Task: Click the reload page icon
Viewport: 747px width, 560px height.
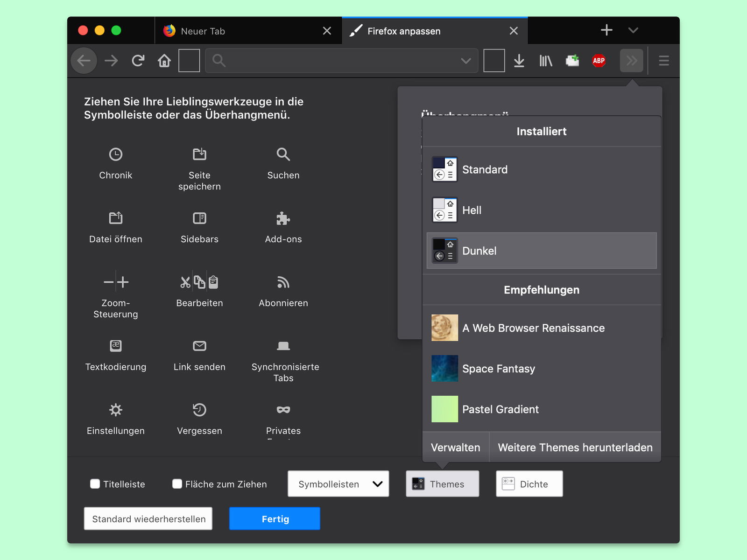Action: tap(138, 61)
